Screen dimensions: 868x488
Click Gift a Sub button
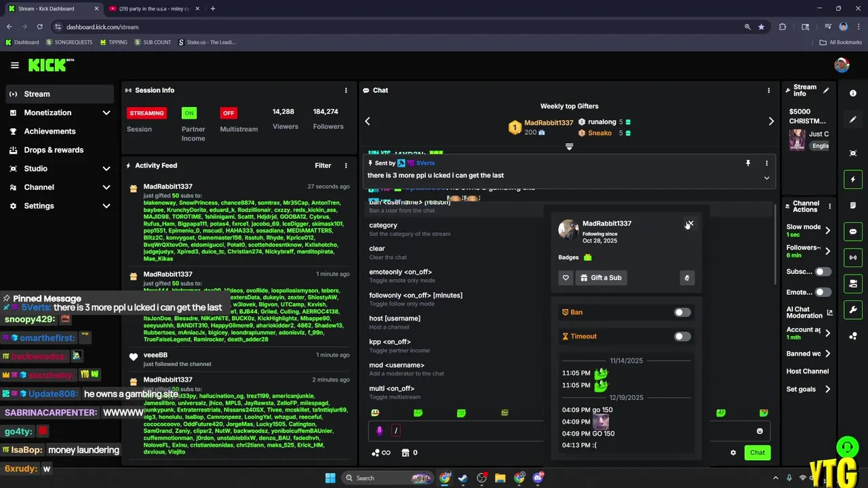coord(601,278)
